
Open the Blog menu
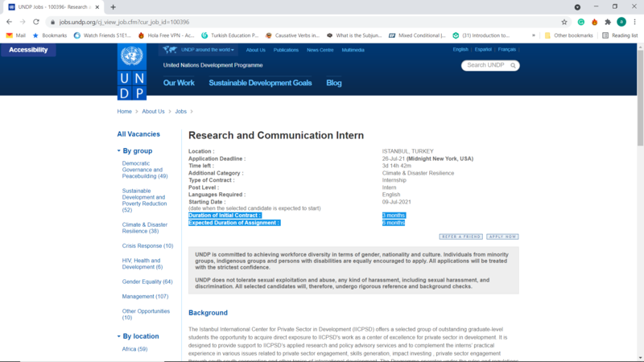coord(334,83)
